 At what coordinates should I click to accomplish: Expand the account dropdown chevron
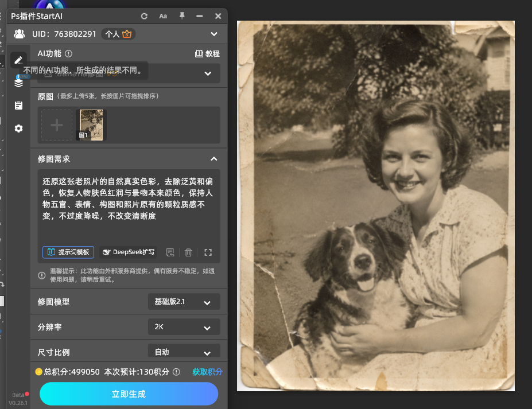[214, 34]
